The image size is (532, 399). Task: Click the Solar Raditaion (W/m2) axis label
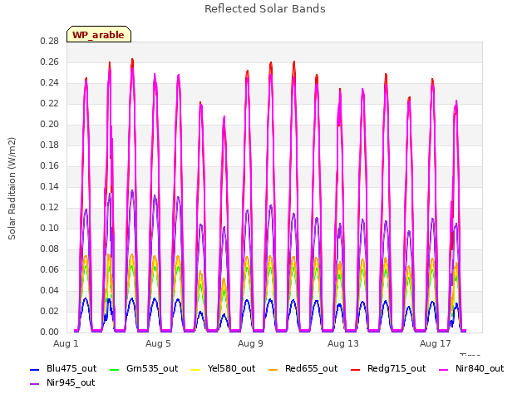pyautogui.click(x=12, y=189)
